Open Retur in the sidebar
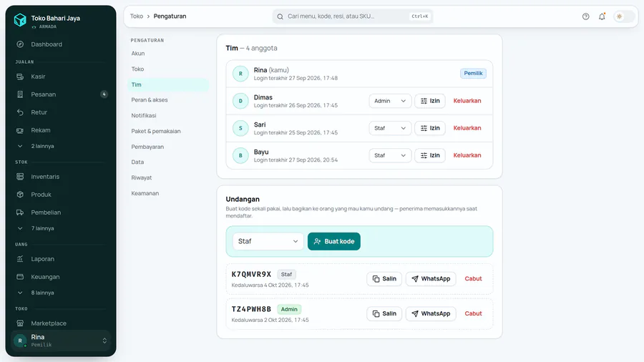This screenshot has width=644, height=362. (61, 112)
